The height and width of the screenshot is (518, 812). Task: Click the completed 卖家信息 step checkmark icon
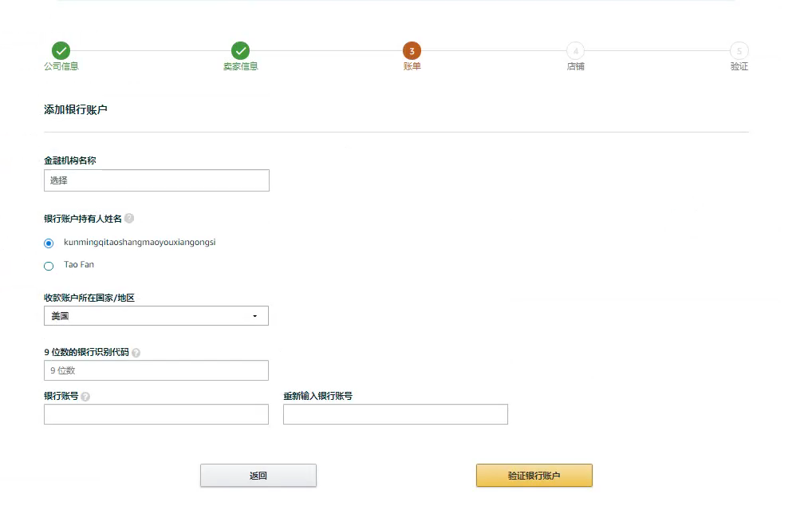coord(240,50)
